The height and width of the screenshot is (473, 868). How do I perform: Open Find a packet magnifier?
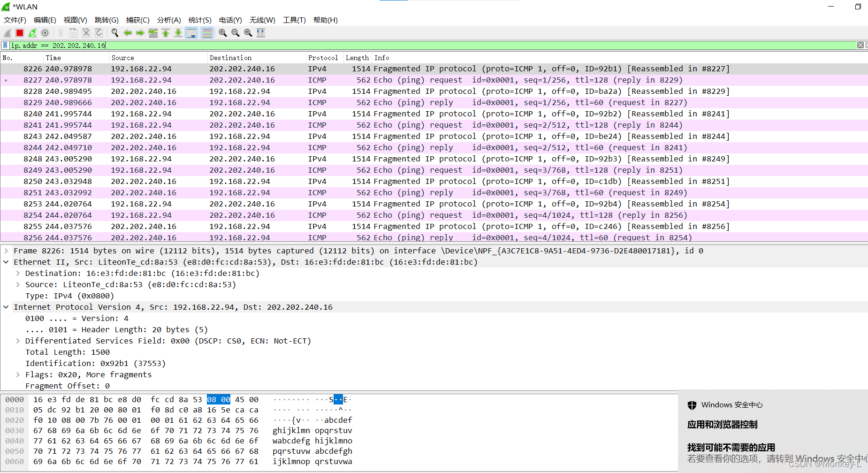(x=115, y=33)
